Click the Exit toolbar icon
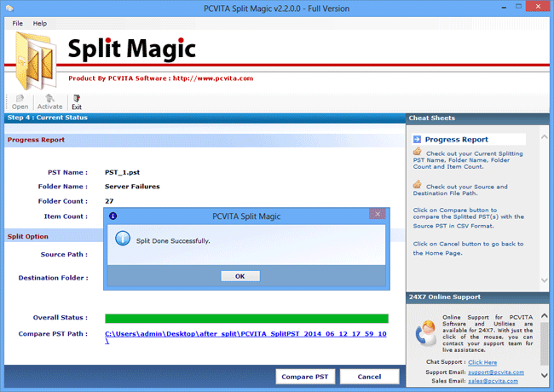The height and width of the screenshot is (392, 554). click(x=77, y=102)
